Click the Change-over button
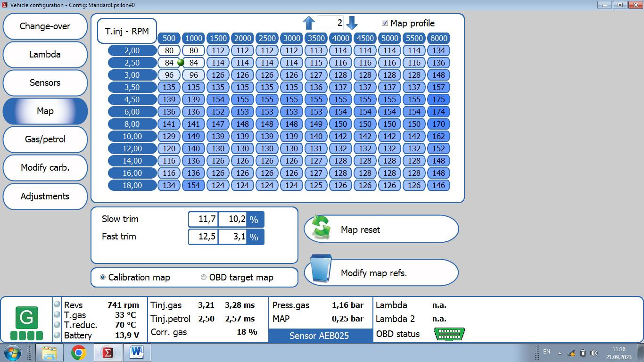Viewport: 644px width, 362px height. (x=45, y=26)
